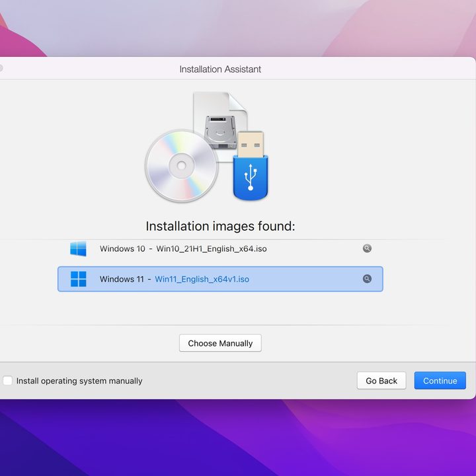The height and width of the screenshot is (476, 476).
Task: Click the Choose Manually button
Action: pos(220,343)
